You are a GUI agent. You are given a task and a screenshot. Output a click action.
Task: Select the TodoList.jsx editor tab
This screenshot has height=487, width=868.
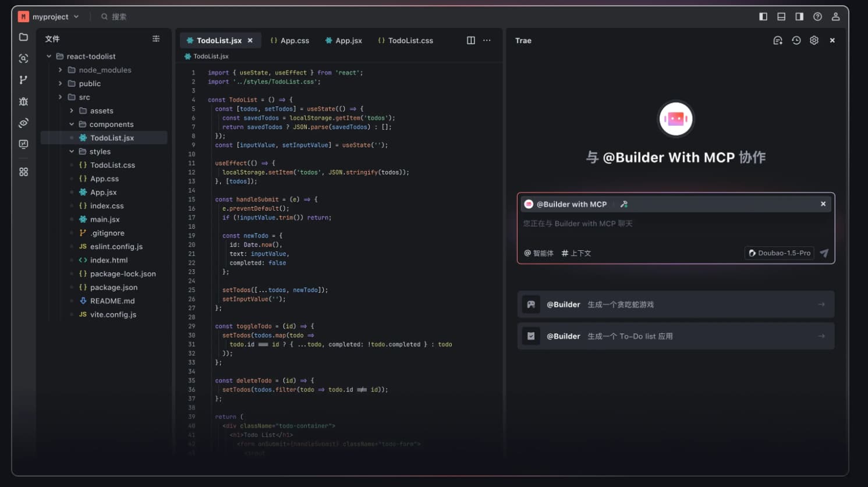[219, 40]
